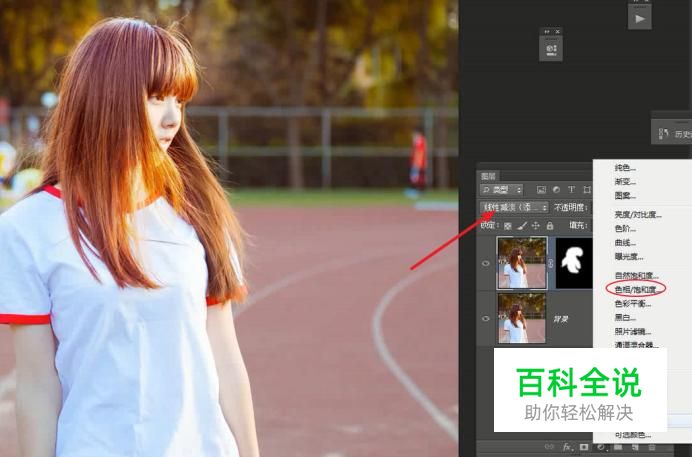The width and height of the screenshot is (692, 457).
Task: Choose 曝光度... exposure adjustment
Action: pos(629,256)
